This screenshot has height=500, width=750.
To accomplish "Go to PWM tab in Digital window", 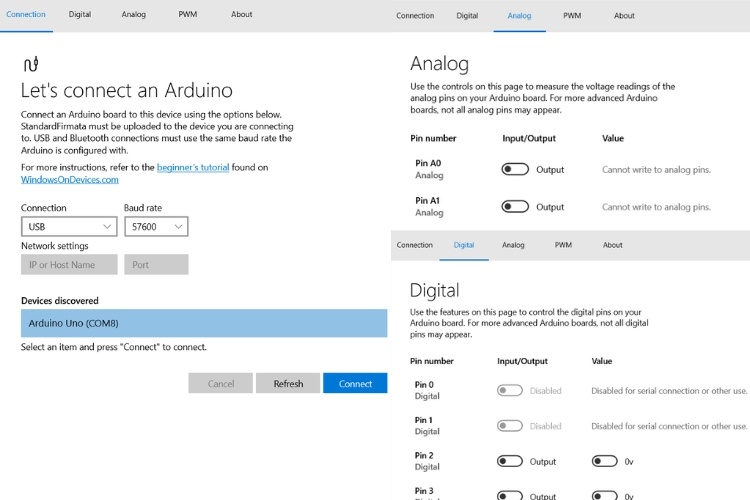I will [563, 245].
